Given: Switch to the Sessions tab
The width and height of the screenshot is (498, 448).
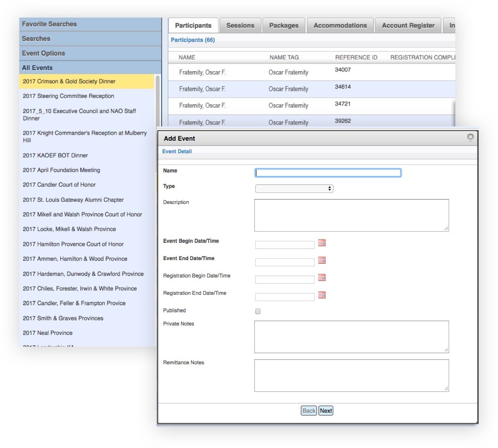Looking at the screenshot, I should (240, 25).
